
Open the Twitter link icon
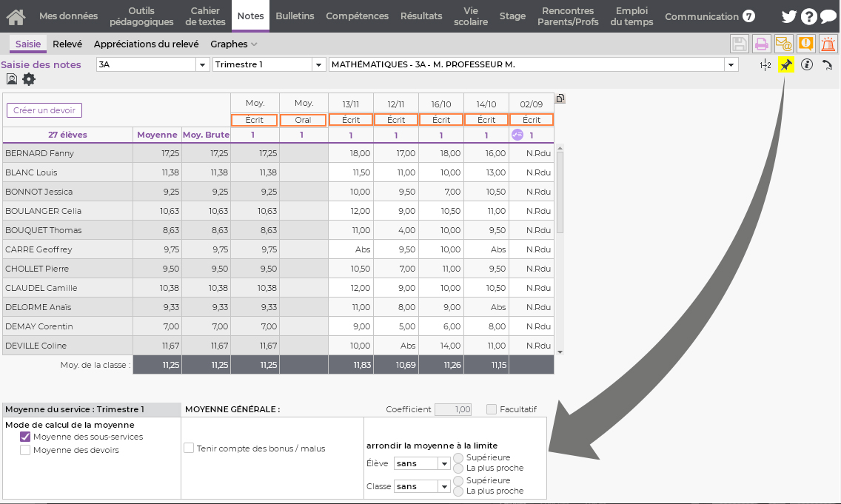coord(788,16)
